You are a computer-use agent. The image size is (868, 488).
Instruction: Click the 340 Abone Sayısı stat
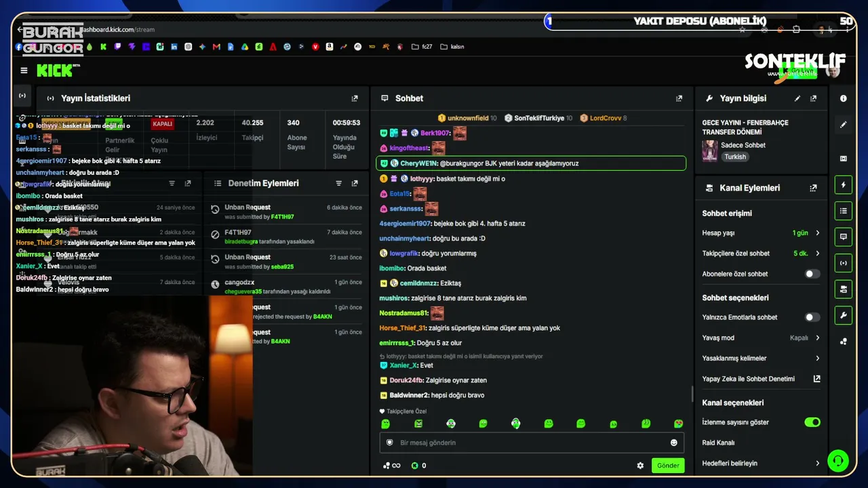(297, 136)
